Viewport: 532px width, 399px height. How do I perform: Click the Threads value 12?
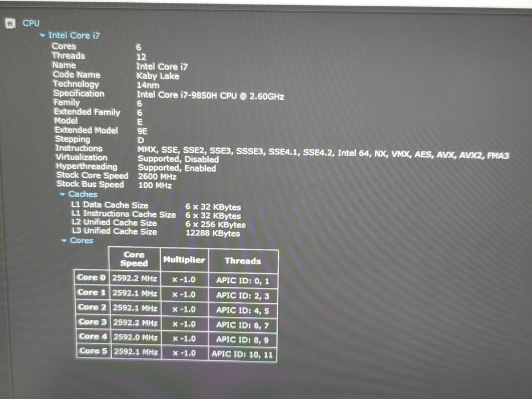click(141, 57)
